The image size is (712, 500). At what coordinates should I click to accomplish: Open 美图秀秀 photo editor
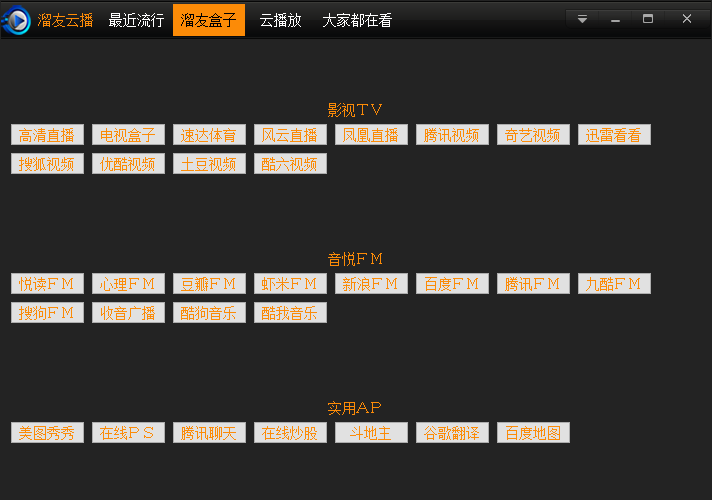[47, 433]
